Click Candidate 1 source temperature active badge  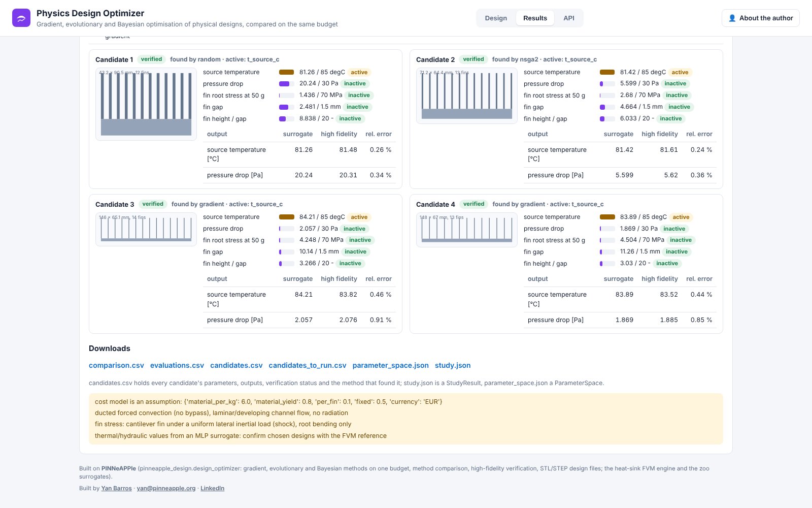click(x=359, y=72)
